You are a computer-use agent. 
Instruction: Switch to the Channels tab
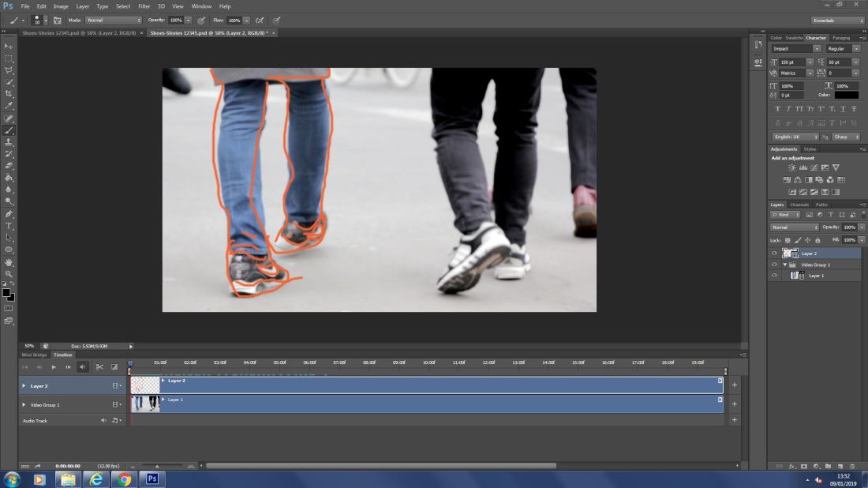click(799, 204)
